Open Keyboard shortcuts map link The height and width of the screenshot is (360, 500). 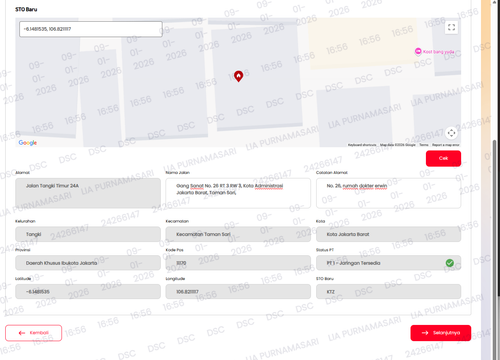point(362,145)
